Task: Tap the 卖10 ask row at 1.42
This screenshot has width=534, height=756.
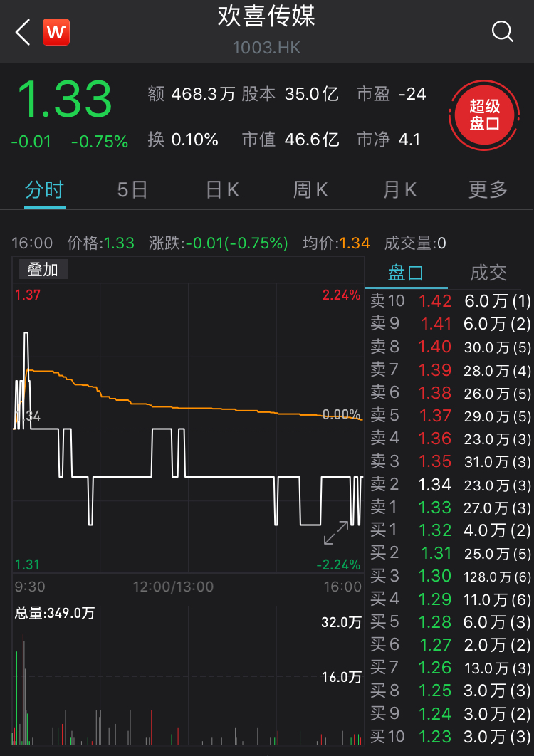Action: [450, 300]
